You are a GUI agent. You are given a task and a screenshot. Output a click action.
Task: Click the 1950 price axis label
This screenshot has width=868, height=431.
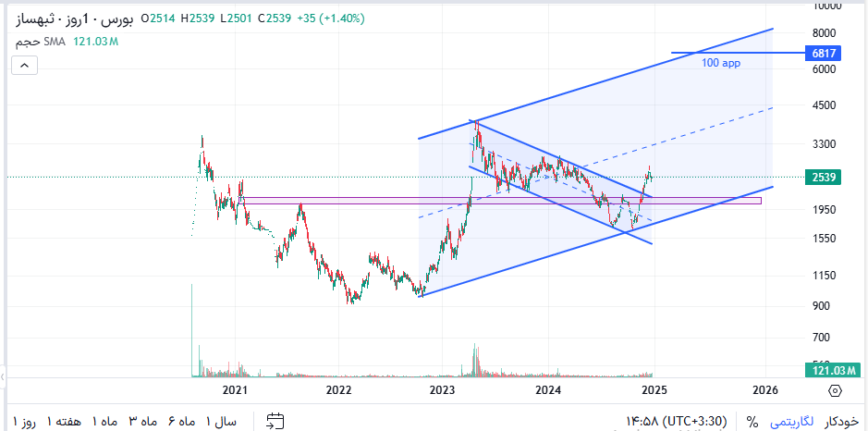point(824,210)
